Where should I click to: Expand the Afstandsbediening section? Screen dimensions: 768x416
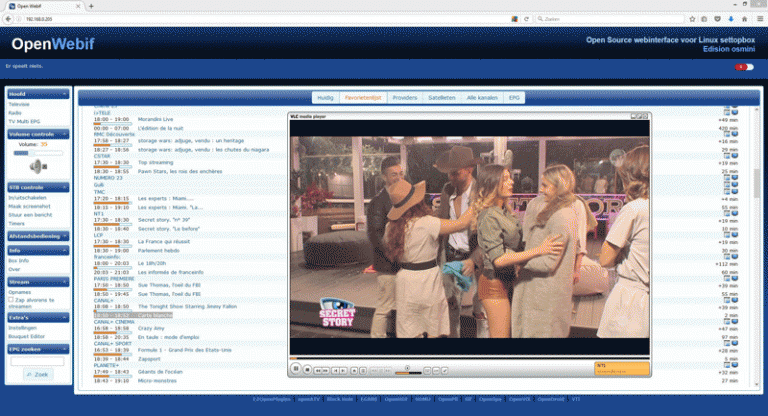point(66,236)
